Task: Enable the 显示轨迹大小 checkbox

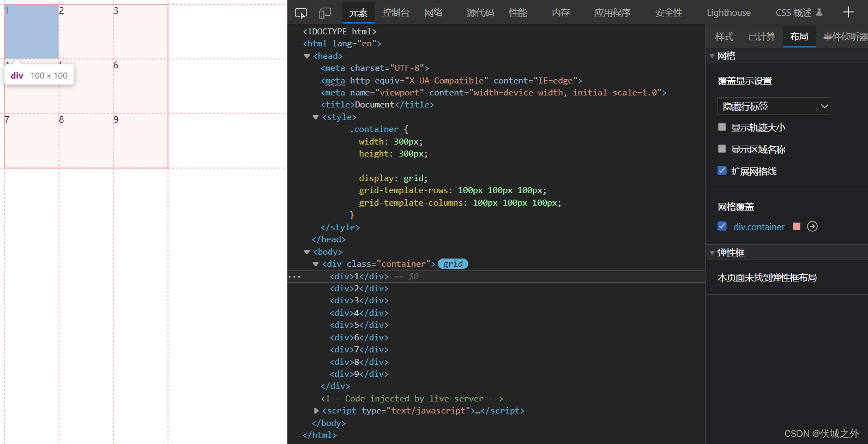Action: tap(722, 127)
